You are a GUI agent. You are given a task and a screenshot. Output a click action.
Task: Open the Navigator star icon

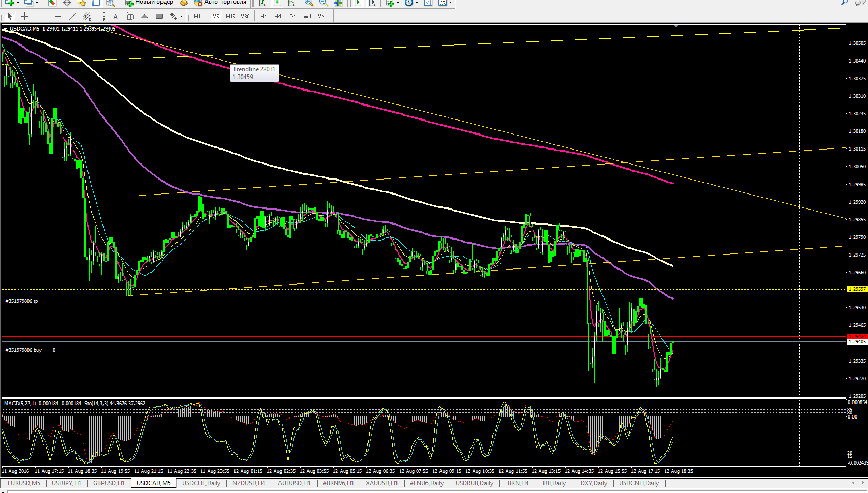81,3
